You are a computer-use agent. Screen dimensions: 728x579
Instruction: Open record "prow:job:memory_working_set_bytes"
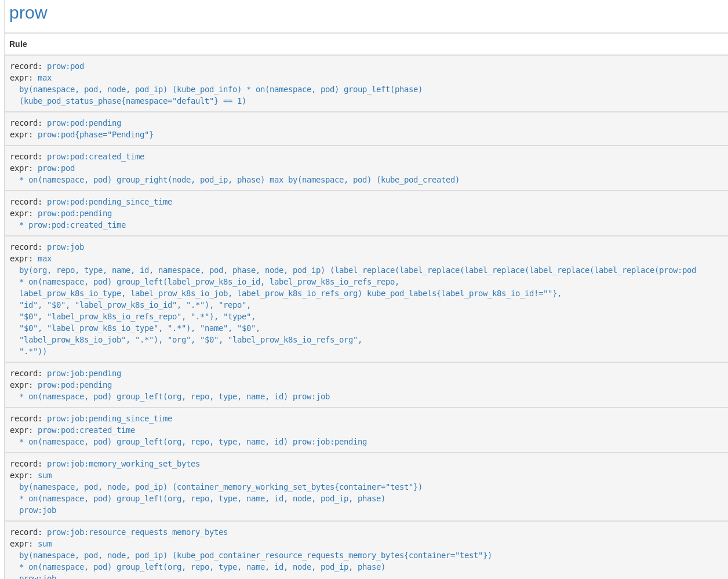pos(123,464)
